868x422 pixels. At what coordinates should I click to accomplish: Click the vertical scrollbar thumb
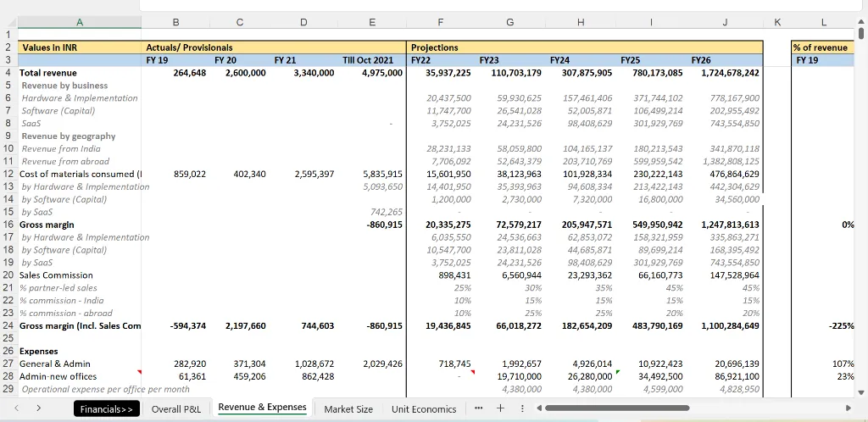pos(861,34)
